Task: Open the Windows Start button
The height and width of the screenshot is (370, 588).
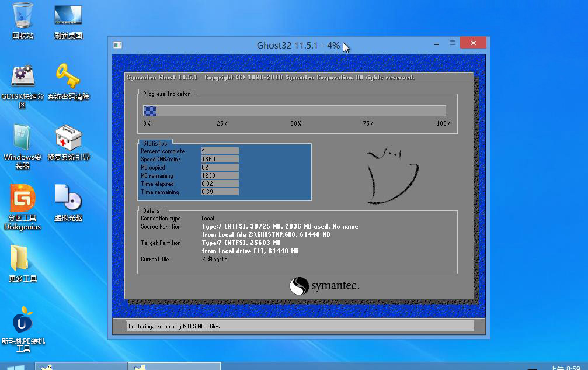Action: click(15, 367)
